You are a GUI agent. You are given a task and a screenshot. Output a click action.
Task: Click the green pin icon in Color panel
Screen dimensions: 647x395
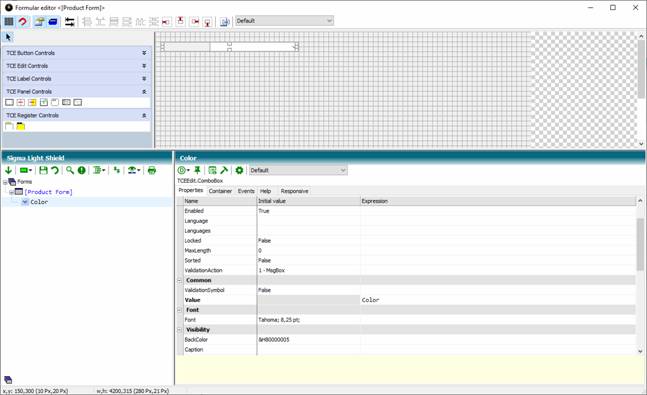coord(198,170)
